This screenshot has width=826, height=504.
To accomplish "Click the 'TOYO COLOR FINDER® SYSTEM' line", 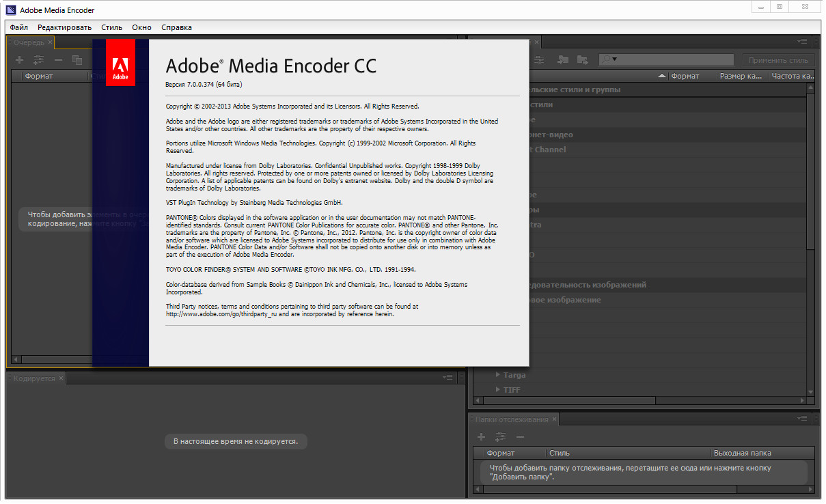I will click(x=290, y=269).
